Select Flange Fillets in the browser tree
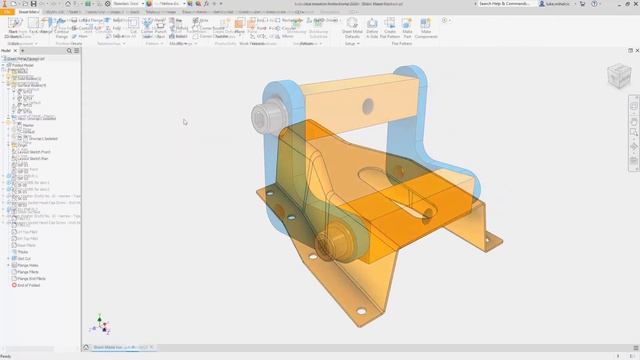The height and width of the screenshot is (360, 640). click(28, 272)
